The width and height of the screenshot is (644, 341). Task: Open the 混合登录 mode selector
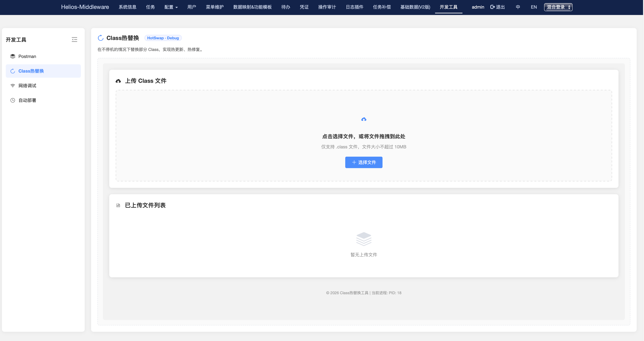(x=558, y=7)
